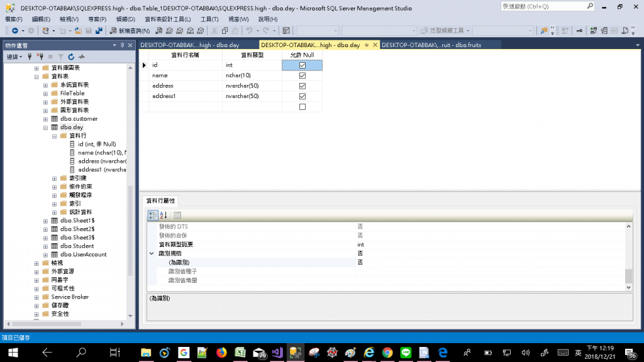Select the 資料行屬性 tab
Viewport: 644px width, 362px height.
[160, 200]
